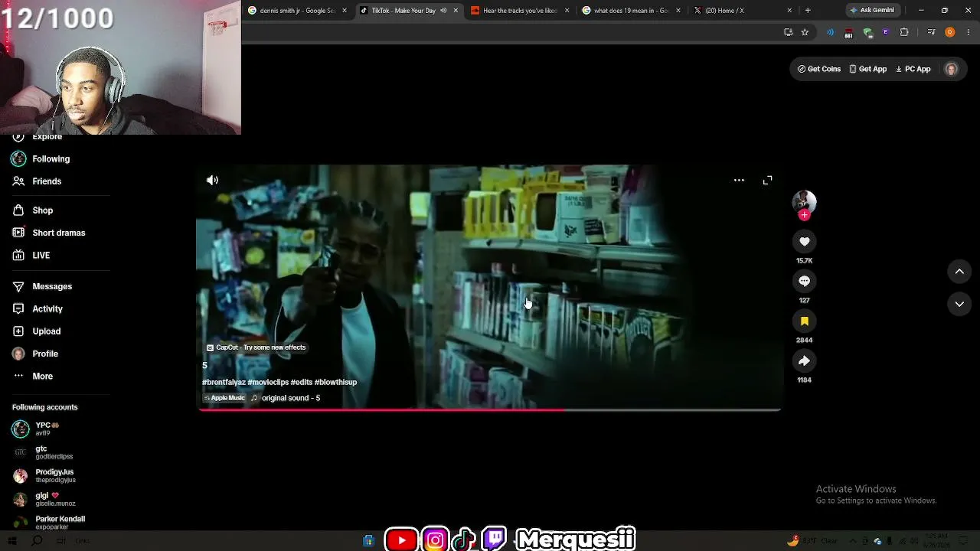Click the #brentfaiyaz hashtag
The height and width of the screenshot is (551, 980).
pyautogui.click(x=224, y=382)
